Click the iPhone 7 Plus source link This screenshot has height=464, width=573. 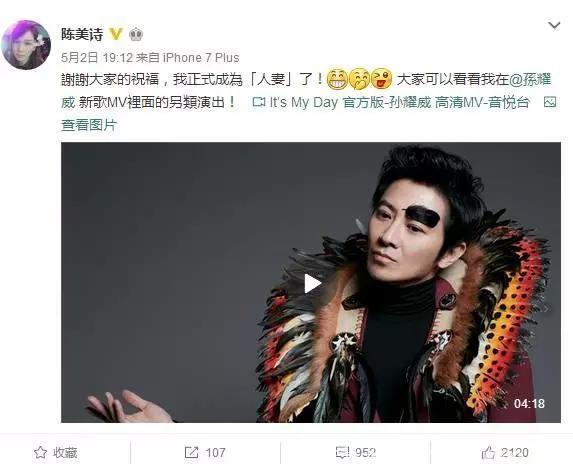tap(201, 57)
